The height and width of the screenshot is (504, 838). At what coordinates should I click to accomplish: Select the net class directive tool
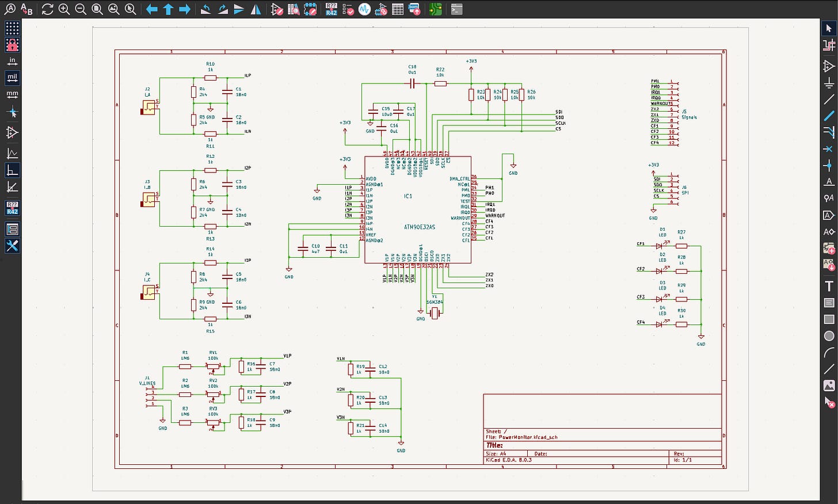click(829, 198)
